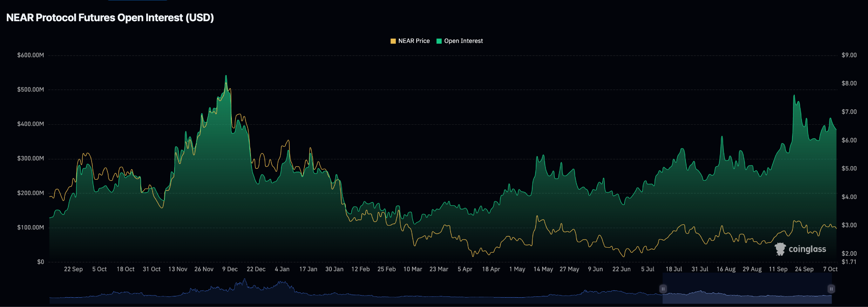Click the left range slider handle
The width and height of the screenshot is (868, 307).
pos(663,289)
